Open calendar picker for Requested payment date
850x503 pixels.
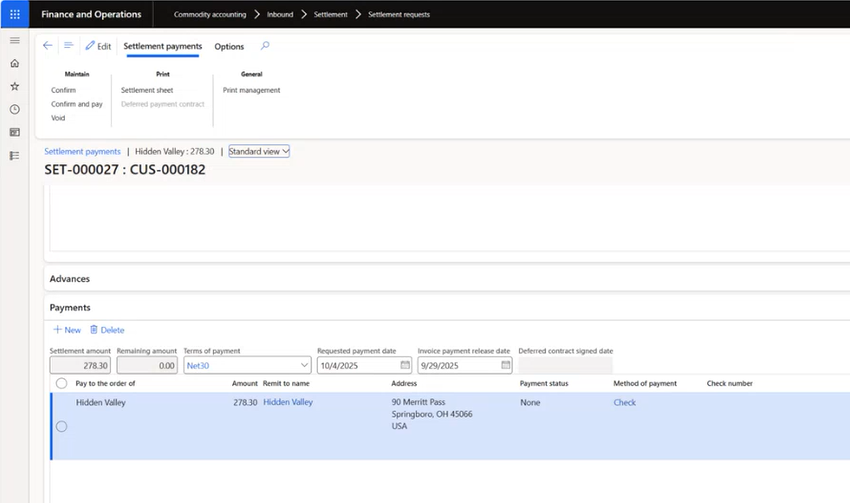[405, 365]
